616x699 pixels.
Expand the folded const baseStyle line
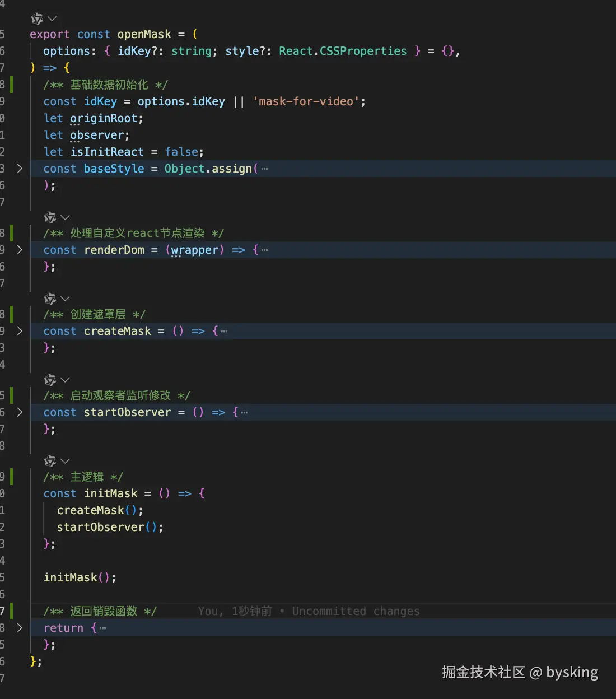[20, 169]
